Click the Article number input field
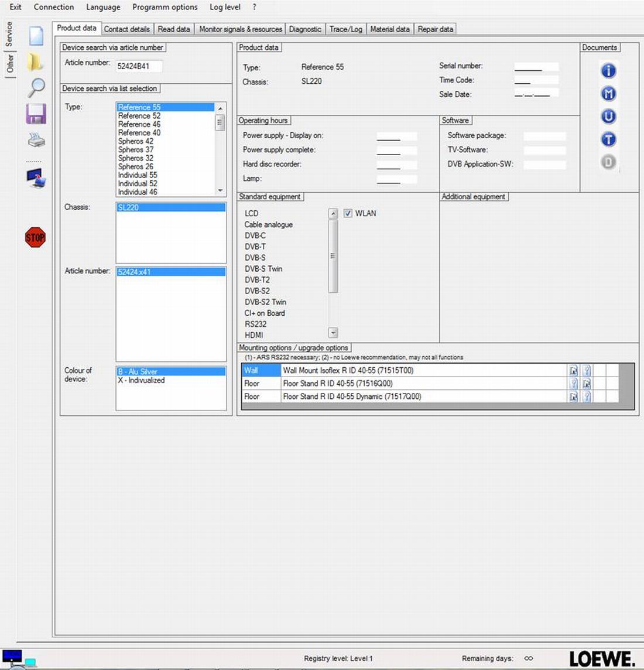This screenshot has width=644, height=670. click(139, 66)
